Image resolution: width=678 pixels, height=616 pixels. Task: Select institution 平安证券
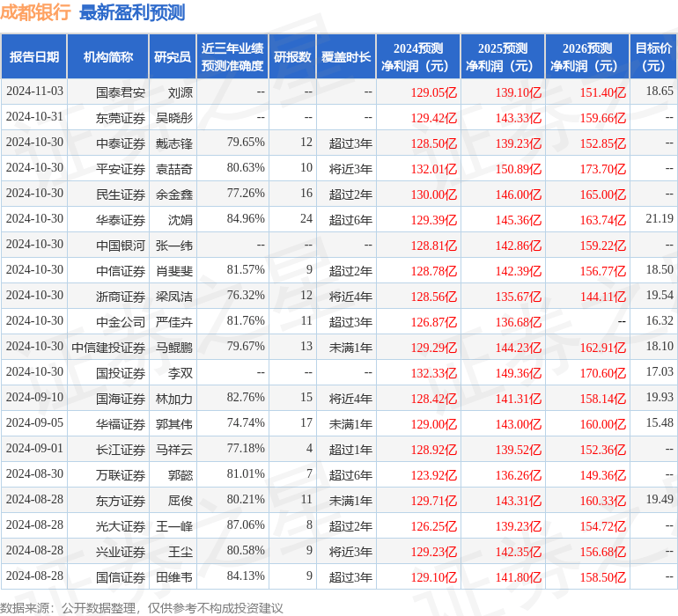pos(121,169)
